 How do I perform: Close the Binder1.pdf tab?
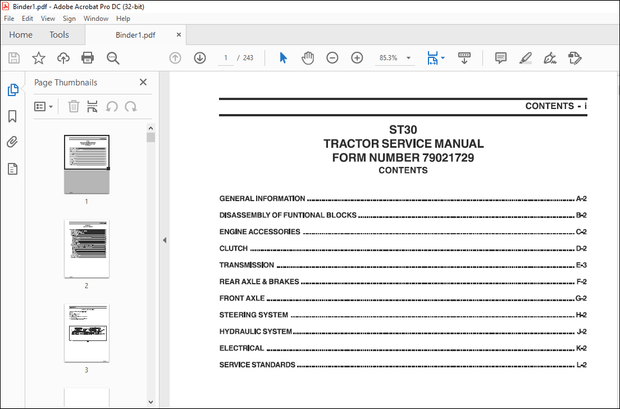(x=179, y=35)
